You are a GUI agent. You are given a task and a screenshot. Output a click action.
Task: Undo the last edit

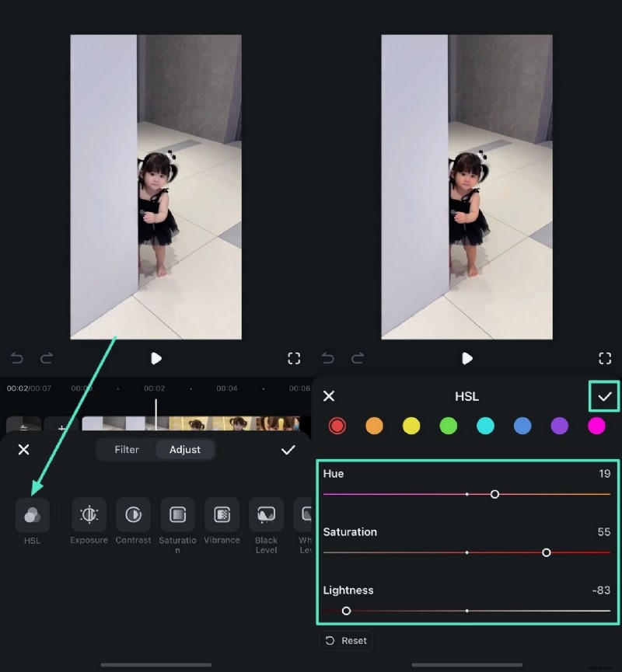(16, 358)
